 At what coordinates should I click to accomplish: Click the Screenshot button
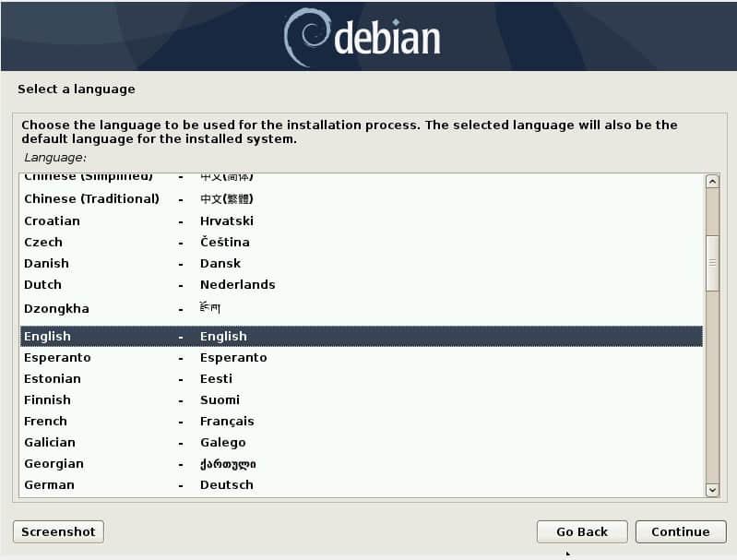[x=58, y=531]
